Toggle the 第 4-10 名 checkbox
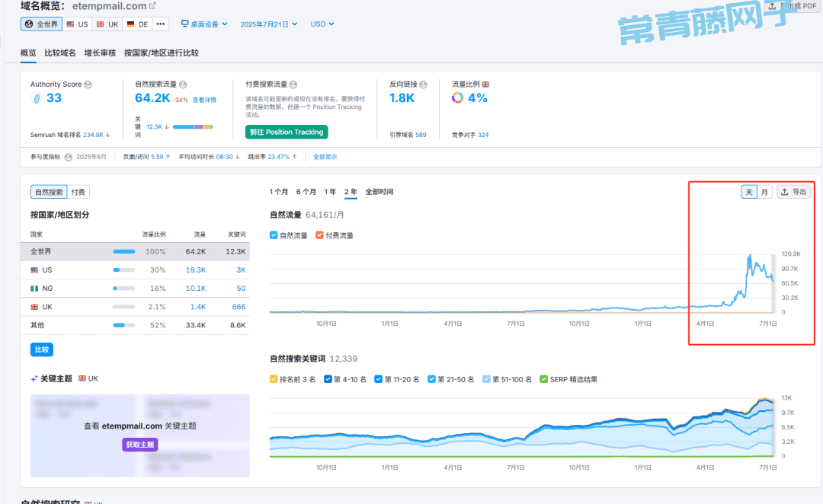Screen dimensions: 823x504 tap(328, 379)
